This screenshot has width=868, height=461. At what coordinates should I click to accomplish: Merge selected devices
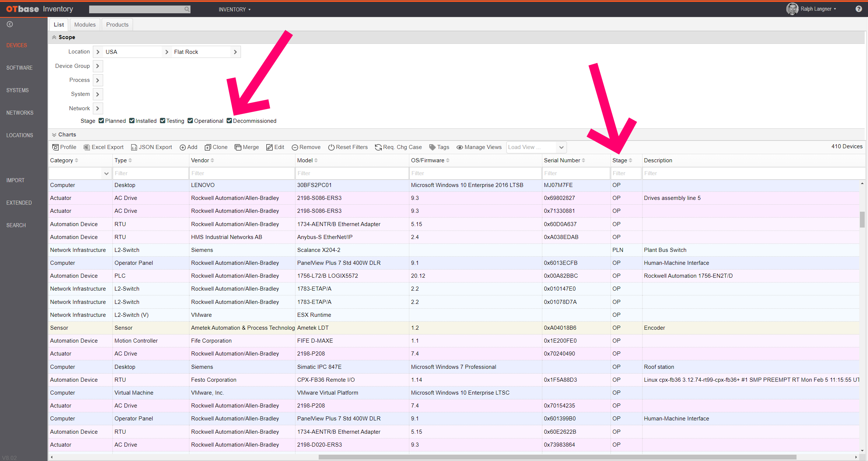247,147
